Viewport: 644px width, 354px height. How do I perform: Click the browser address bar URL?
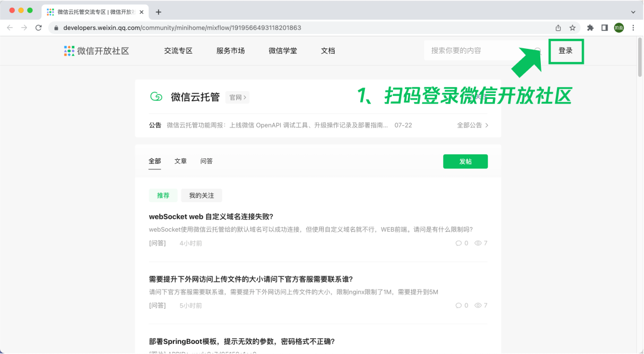click(182, 28)
